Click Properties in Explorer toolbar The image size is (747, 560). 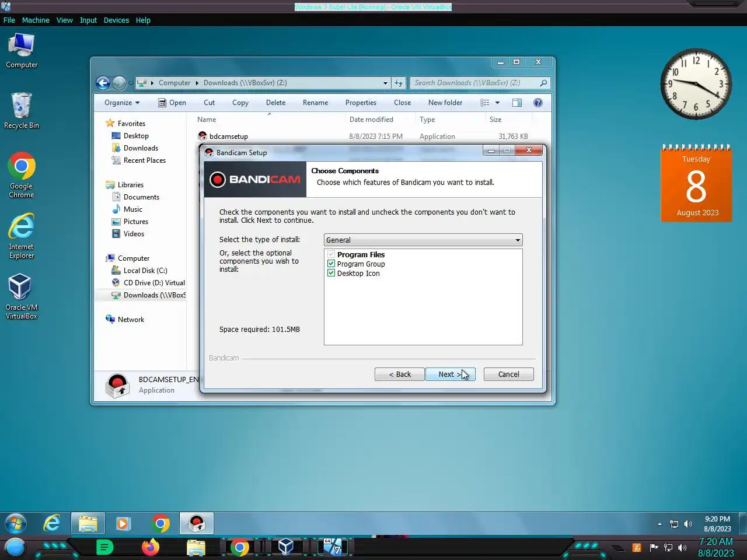tap(361, 103)
